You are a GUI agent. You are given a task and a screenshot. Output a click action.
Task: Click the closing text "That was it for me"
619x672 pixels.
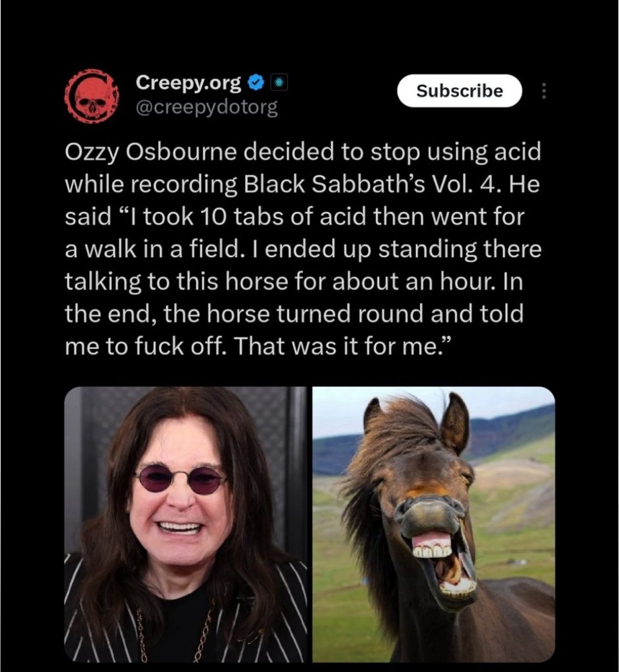[340, 346]
